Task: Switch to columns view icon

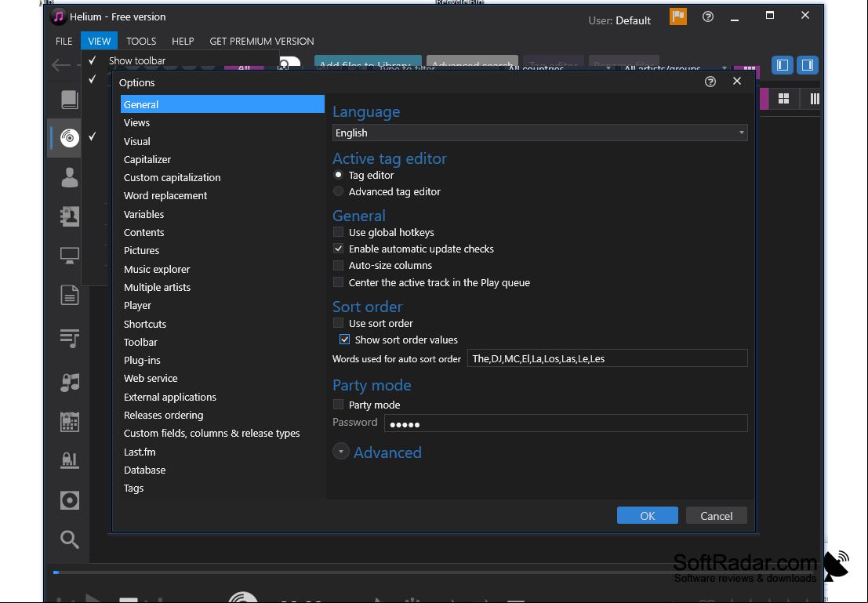Action: pos(815,99)
